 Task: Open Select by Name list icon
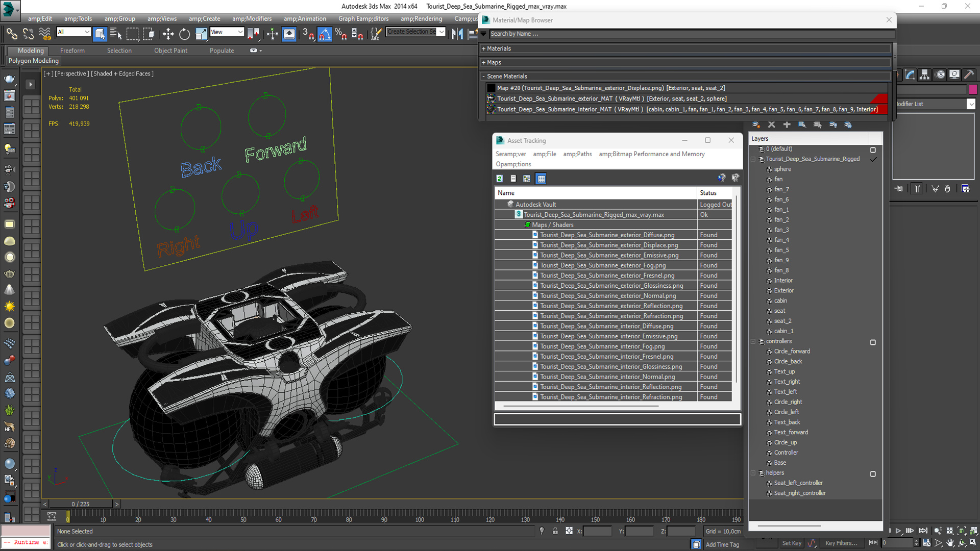tap(116, 34)
